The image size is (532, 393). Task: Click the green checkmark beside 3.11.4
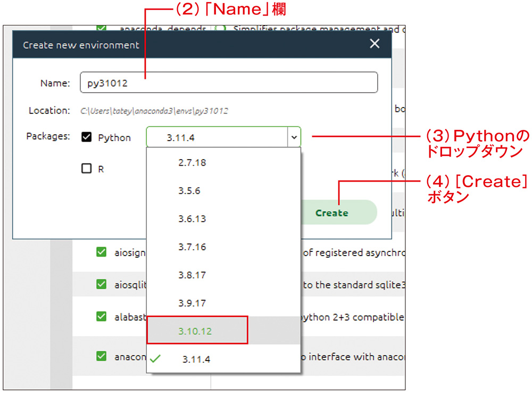(155, 358)
